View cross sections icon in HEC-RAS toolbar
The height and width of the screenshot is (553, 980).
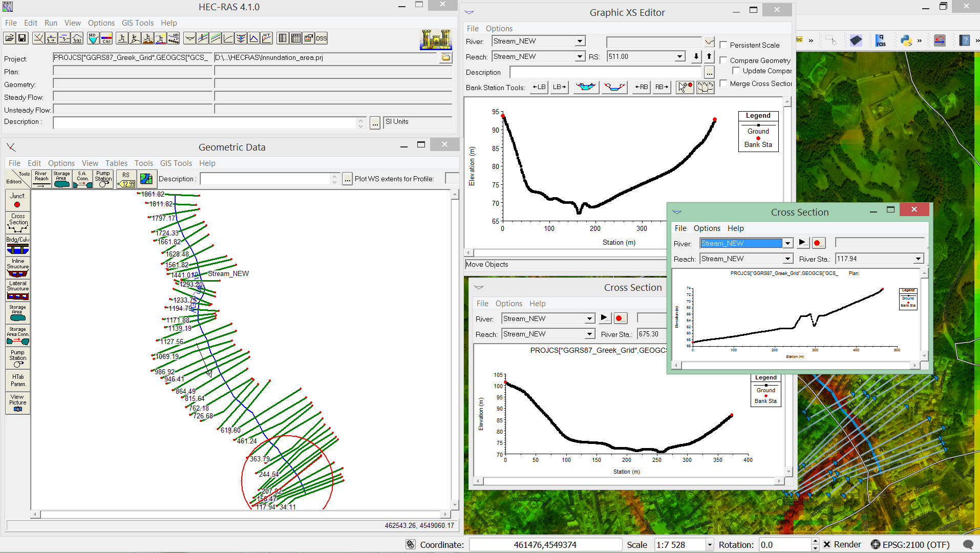189,38
